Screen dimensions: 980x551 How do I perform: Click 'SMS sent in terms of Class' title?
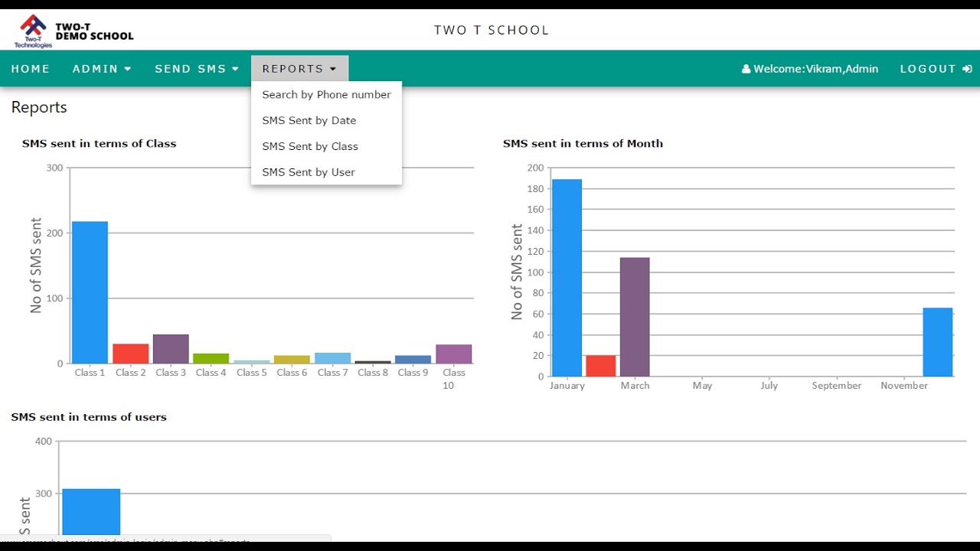pyautogui.click(x=99, y=143)
